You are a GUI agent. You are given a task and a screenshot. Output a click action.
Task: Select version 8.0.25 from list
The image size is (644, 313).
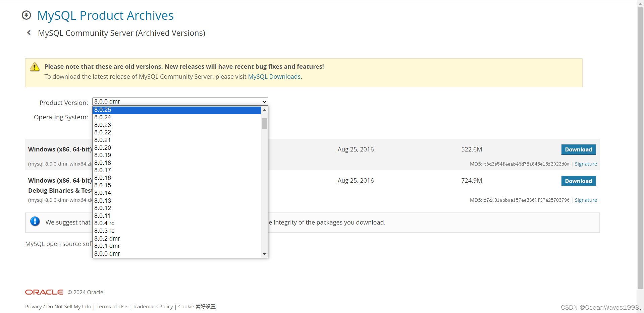click(177, 110)
